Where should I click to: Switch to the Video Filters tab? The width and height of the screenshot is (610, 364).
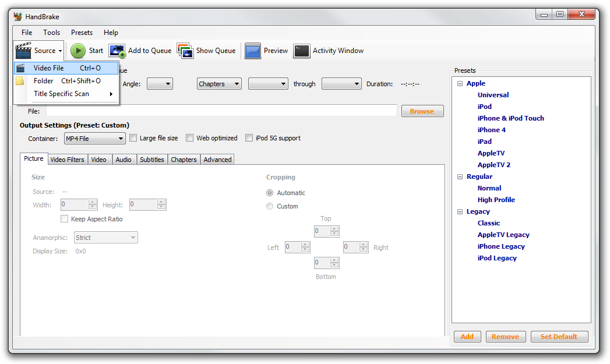tap(67, 160)
